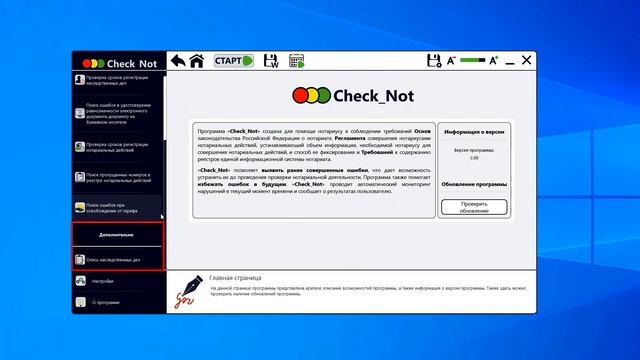Click the Дополнительно section header

[116, 235]
